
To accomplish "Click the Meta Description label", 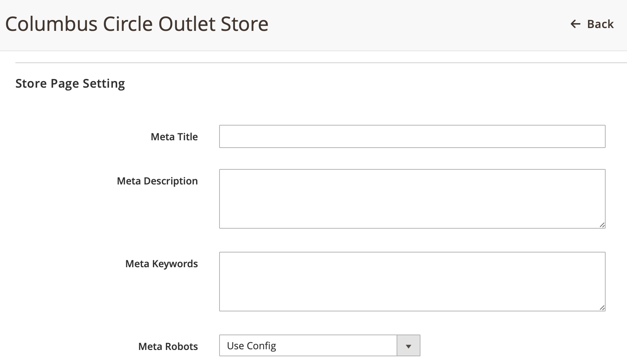I will coord(157,181).
